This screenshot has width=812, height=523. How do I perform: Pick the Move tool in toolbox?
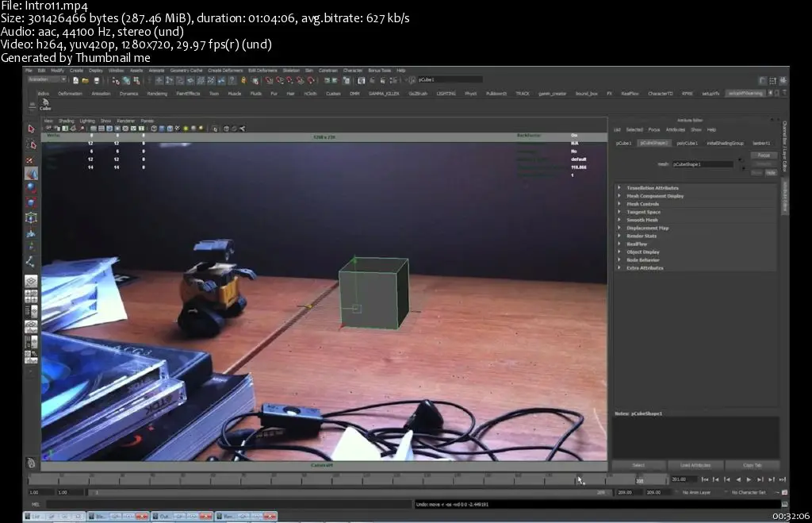click(x=31, y=174)
